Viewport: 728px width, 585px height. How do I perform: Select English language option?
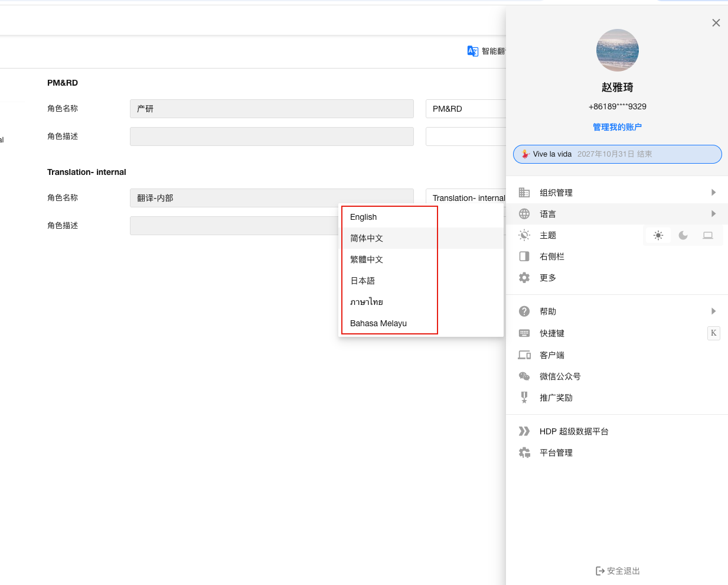tap(421, 217)
